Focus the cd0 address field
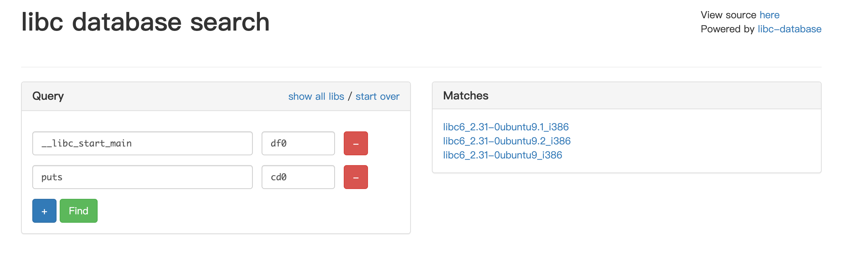Image resolution: width=868 pixels, height=267 pixels. (298, 177)
